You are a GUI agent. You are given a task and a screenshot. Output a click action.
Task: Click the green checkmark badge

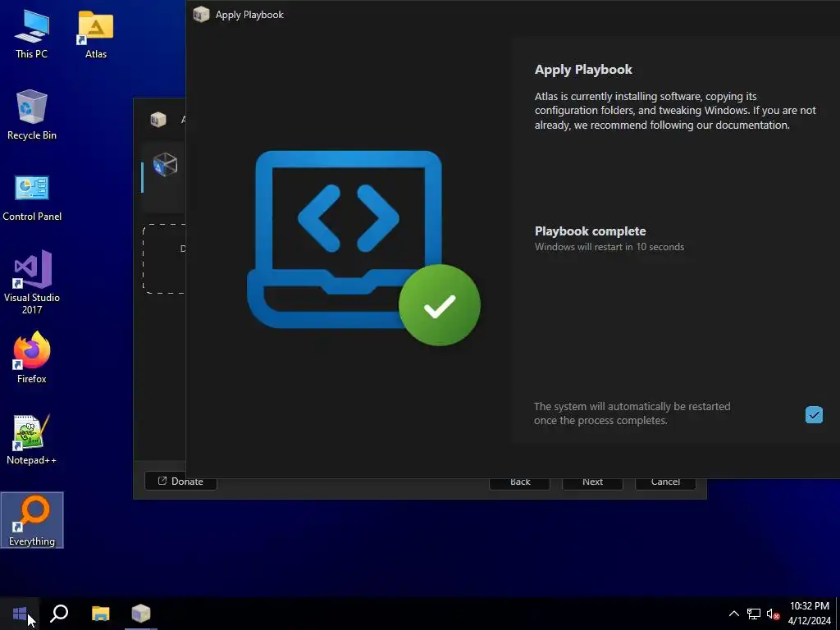(x=440, y=305)
